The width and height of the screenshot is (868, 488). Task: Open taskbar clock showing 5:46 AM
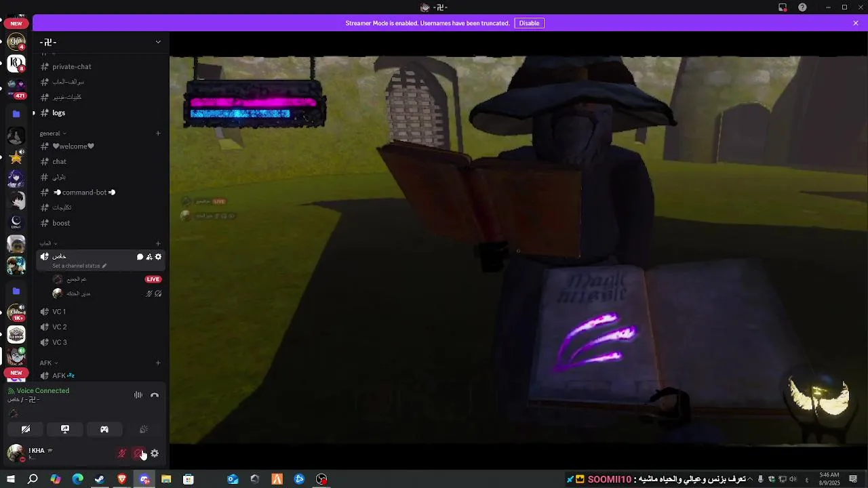pos(829,479)
